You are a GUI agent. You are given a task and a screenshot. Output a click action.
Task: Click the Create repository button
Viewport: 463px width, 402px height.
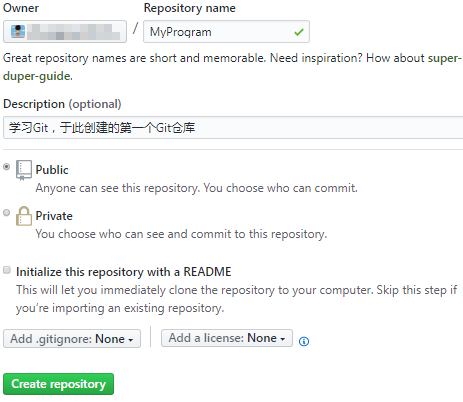pos(58,384)
